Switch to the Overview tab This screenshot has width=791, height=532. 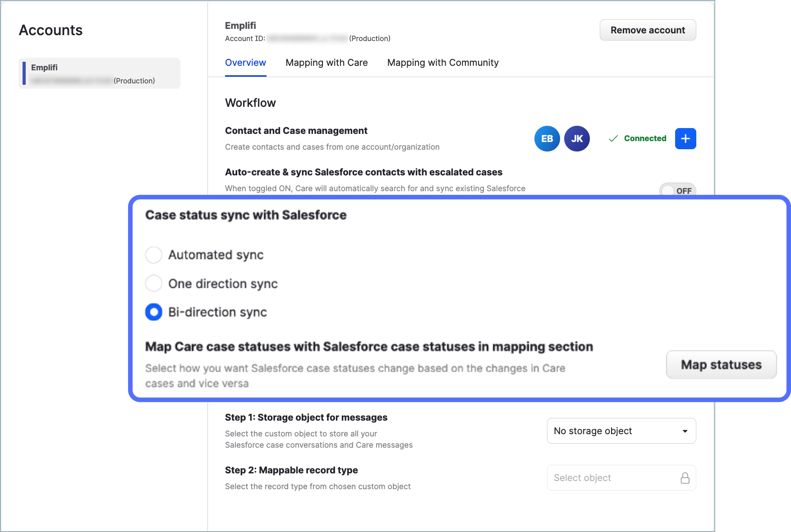(x=245, y=63)
